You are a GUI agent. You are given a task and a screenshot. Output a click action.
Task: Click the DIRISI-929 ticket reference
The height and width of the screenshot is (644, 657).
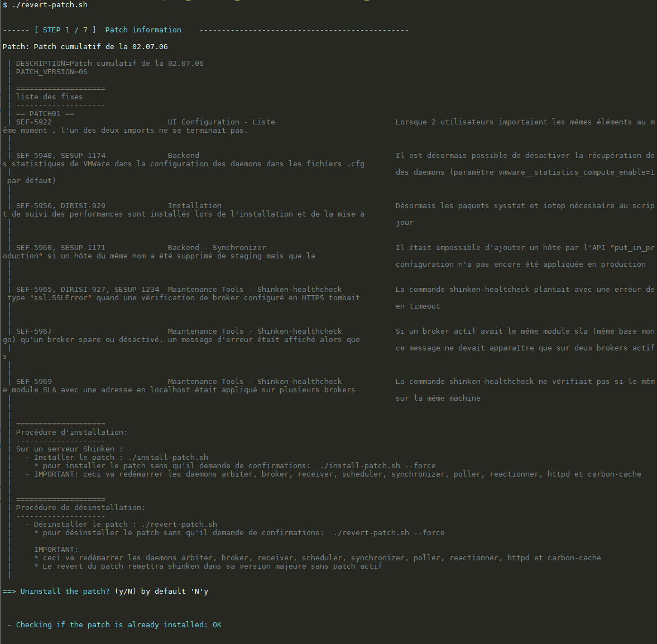pyautogui.click(x=83, y=206)
